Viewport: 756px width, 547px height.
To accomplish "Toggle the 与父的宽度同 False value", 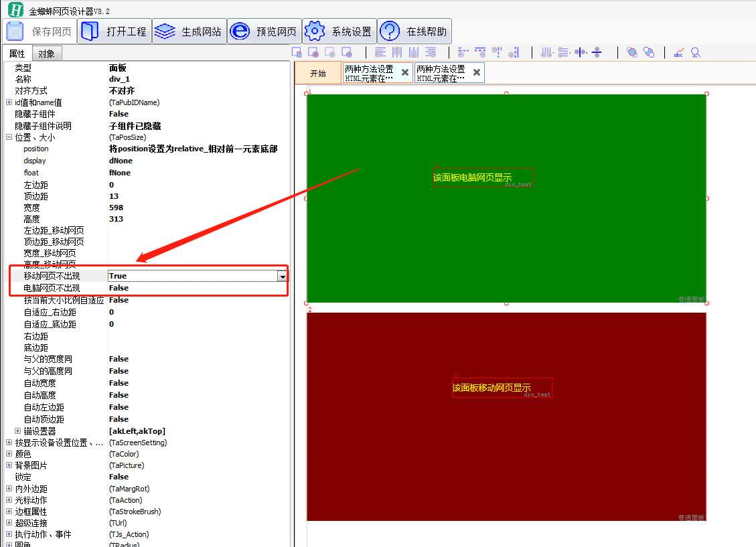I will click(x=119, y=359).
